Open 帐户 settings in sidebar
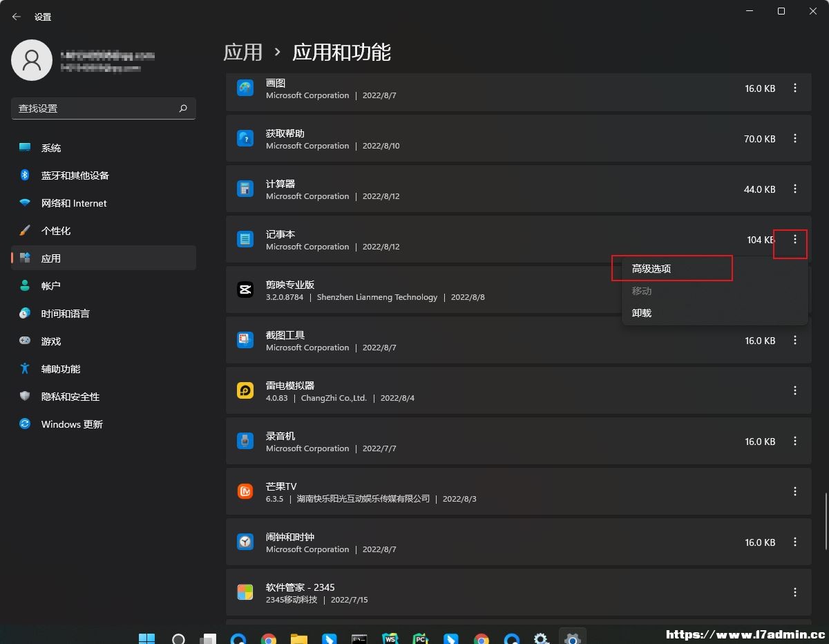The image size is (829, 644). pos(104,286)
